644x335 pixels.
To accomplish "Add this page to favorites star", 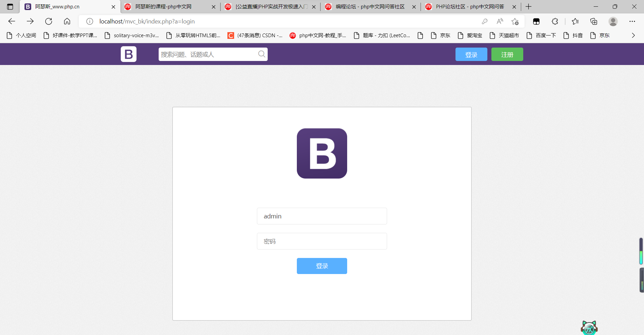I will point(515,21).
